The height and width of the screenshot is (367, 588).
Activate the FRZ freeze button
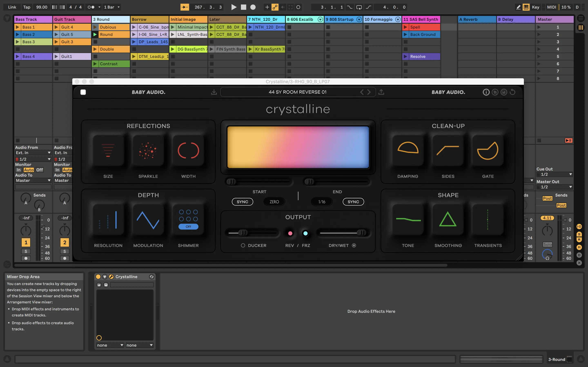tap(305, 233)
